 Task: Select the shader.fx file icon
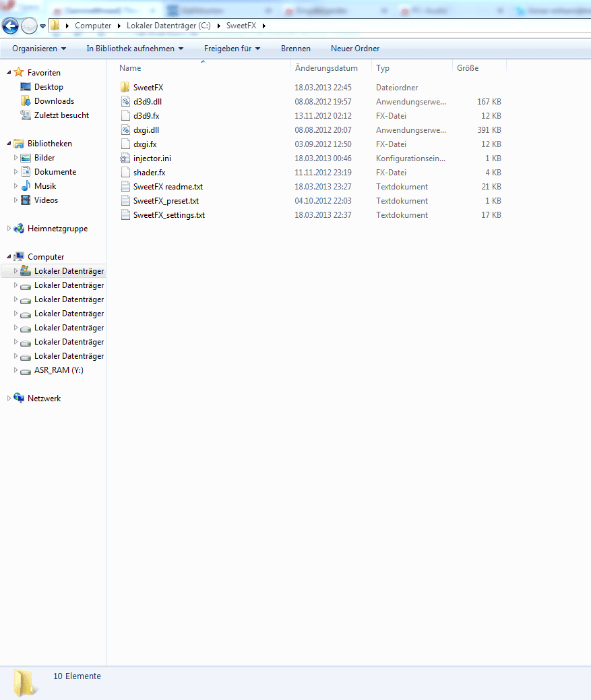(x=125, y=173)
